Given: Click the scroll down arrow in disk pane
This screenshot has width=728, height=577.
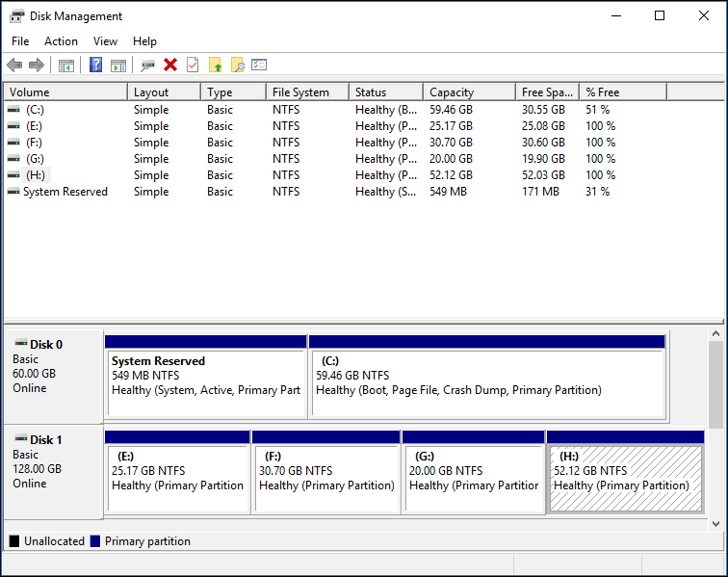Looking at the screenshot, I should pos(715,524).
